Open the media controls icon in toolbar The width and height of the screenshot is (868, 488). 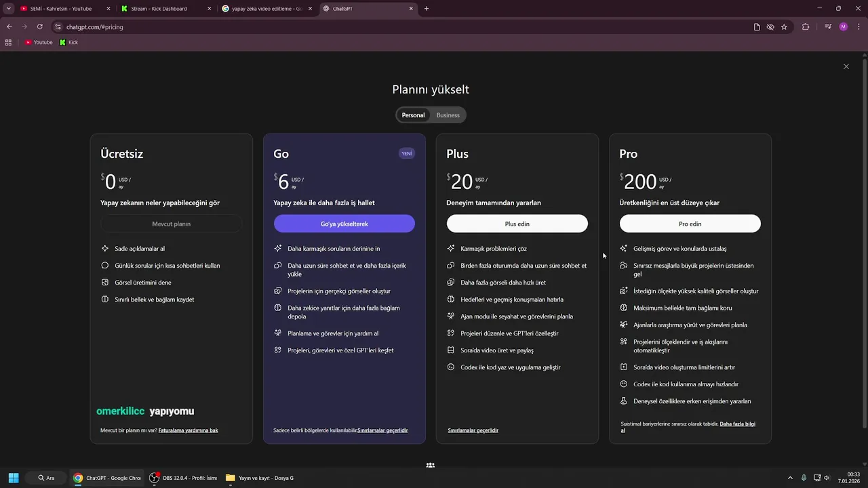click(x=828, y=27)
